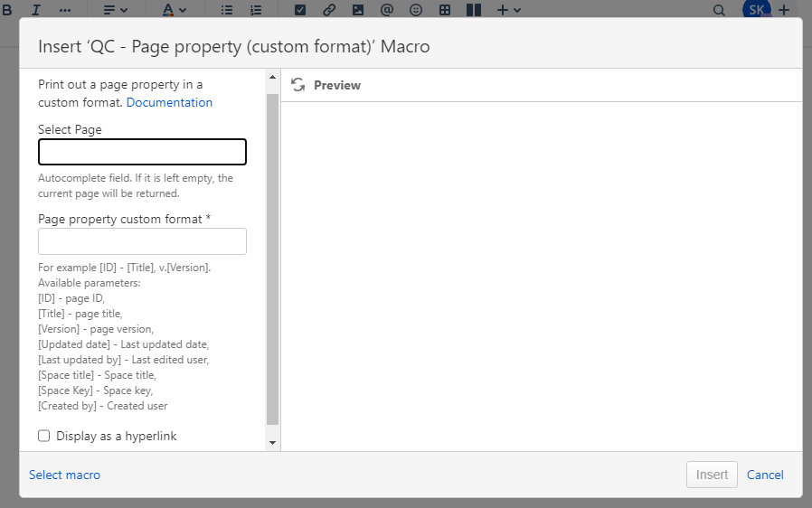
Task: Open the emoji picker
Action: pyautogui.click(x=416, y=10)
